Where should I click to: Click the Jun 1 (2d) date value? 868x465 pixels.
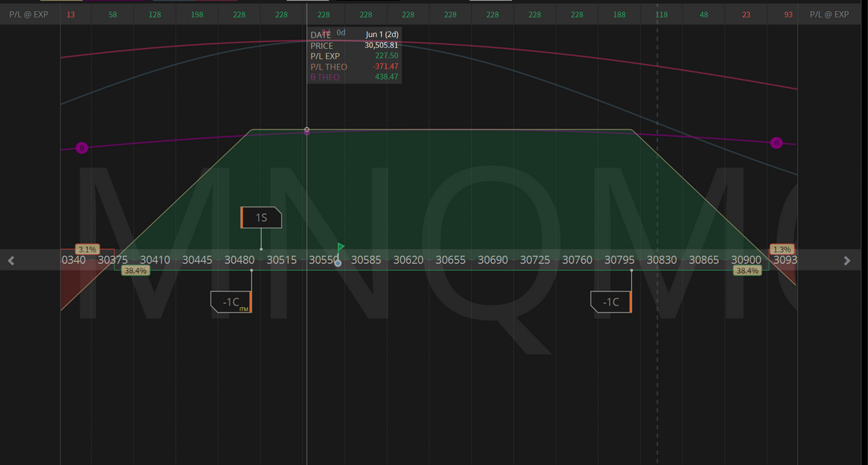[382, 34]
